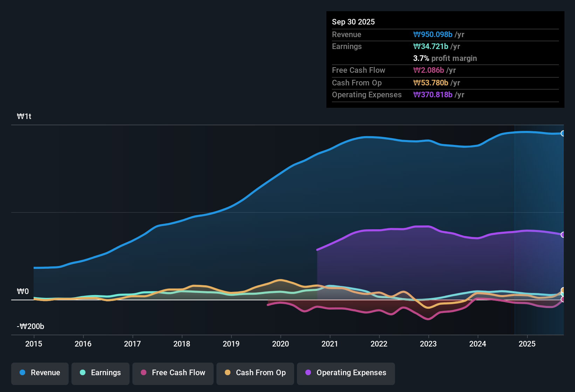Select the Operating Expenses endpoint circle marker
Viewport: 575px width, 392px height.
click(x=563, y=234)
